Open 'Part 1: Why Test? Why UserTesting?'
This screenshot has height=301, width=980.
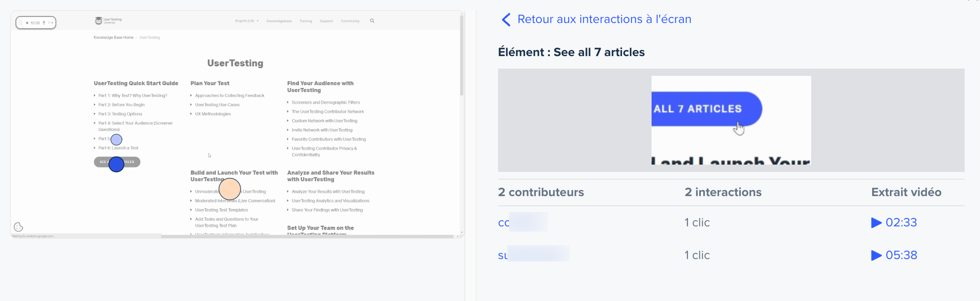click(133, 96)
